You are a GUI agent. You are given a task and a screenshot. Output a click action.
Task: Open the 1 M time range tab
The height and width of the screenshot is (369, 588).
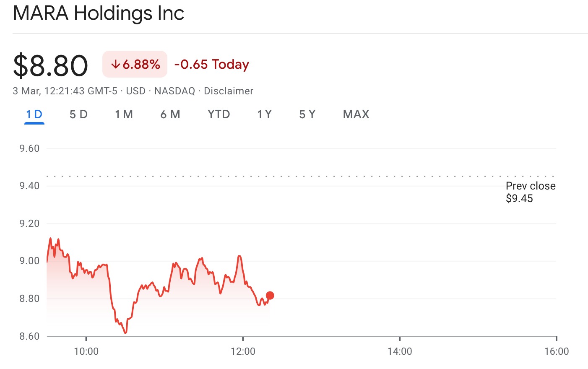124,114
